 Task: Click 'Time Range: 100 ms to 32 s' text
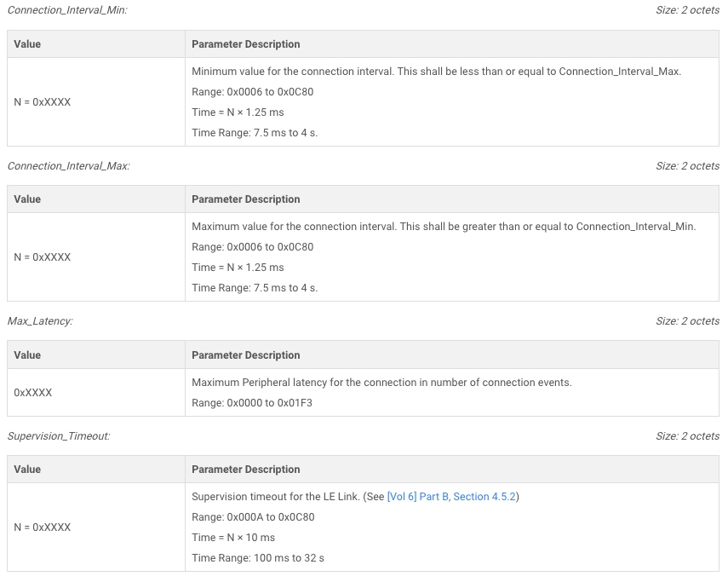pyautogui.click(x=258, y=558)
